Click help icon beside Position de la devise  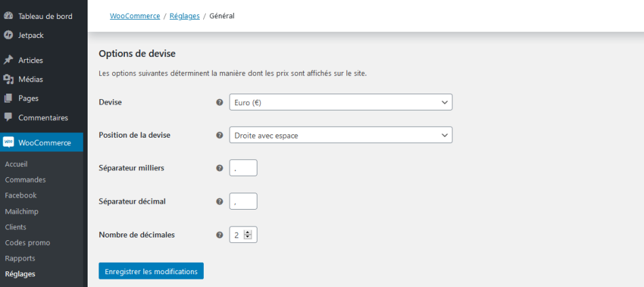(x=219, y=135)
